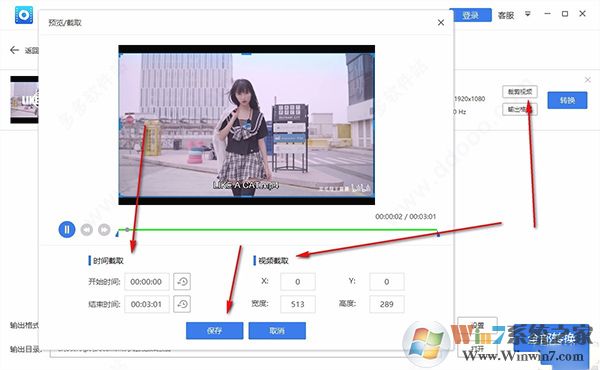Select the end marker on timeline
The height and width of the screenshot is (370, 600).
438,234
